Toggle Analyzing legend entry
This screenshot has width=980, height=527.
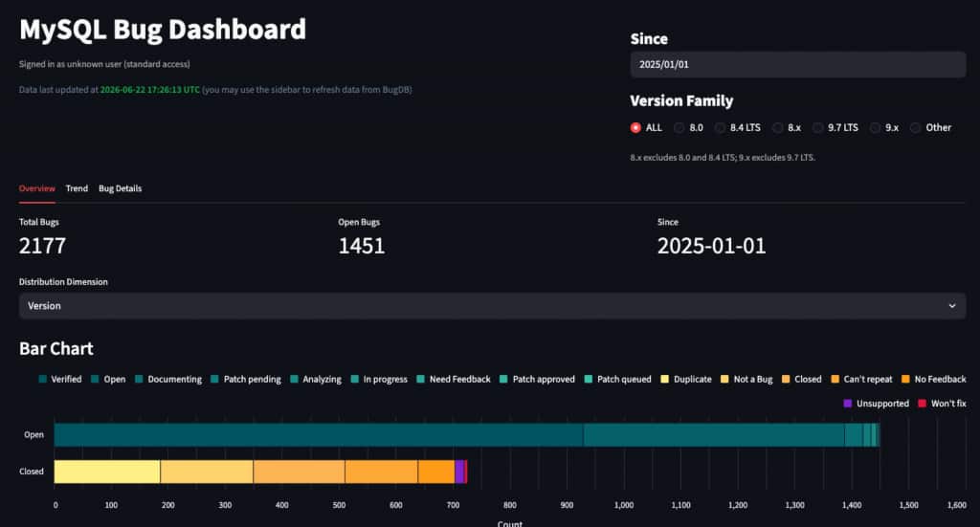pos(316,379)
